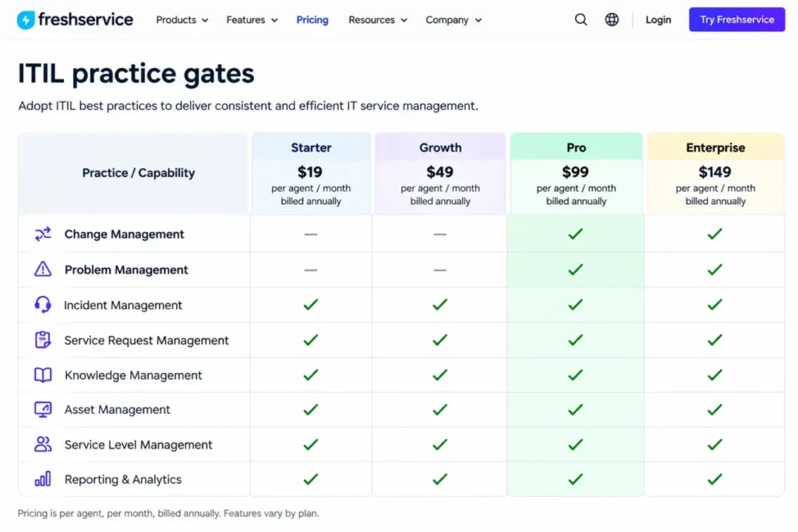798x532 pixels.
Task: Click Starter dash for Change Management
Action: 311,234
